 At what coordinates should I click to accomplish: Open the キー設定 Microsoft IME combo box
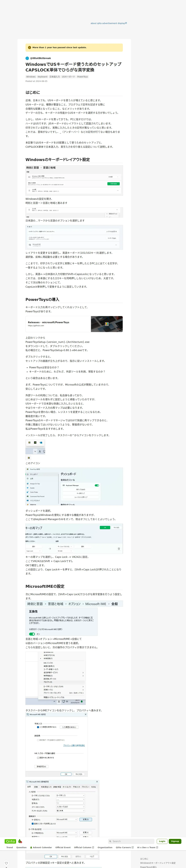[66, 820]
